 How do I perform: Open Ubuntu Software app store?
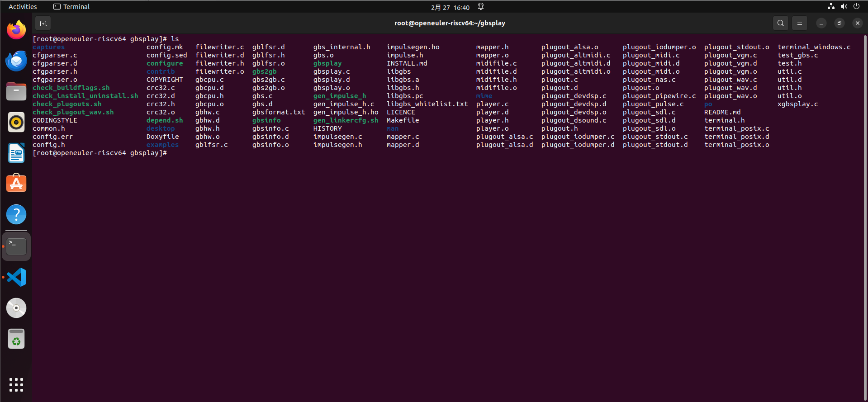click(x=16, y=184)
